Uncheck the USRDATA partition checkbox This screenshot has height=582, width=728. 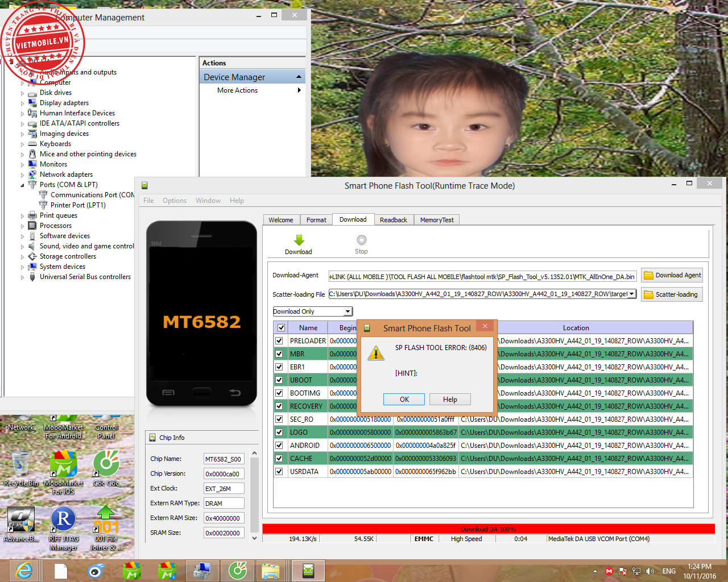[x=279, y=472]
